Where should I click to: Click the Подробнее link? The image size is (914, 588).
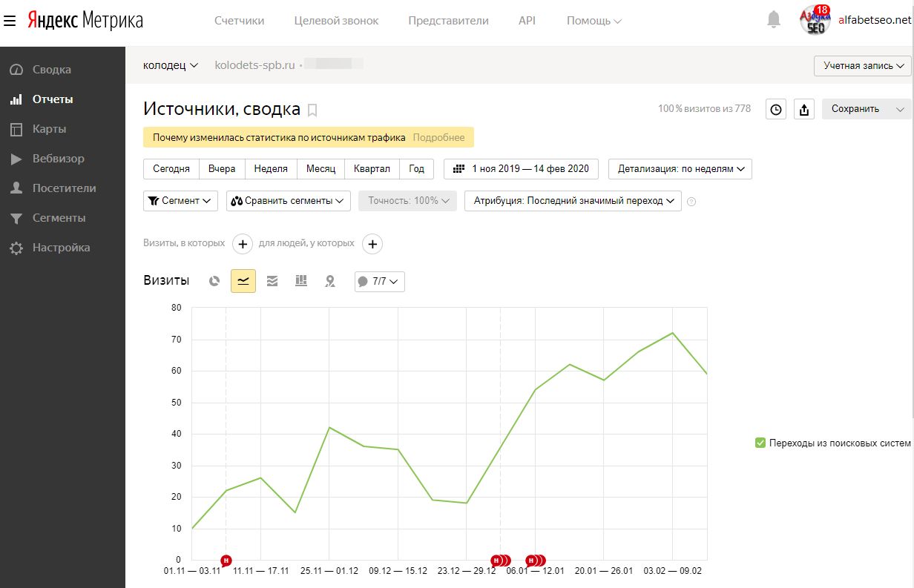[x=438, y=137]
